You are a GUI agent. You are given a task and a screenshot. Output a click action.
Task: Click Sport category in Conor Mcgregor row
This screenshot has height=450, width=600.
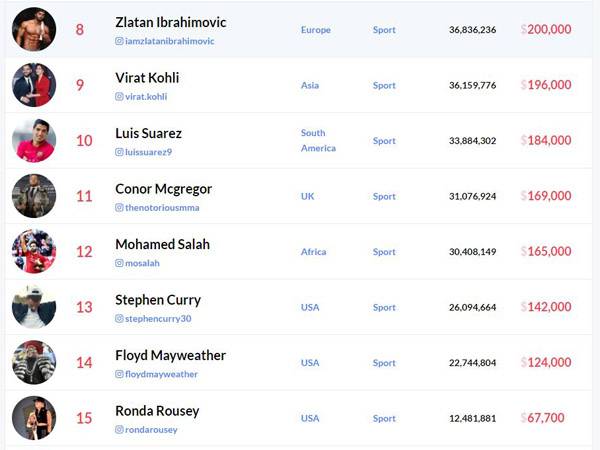pos(384,197)
